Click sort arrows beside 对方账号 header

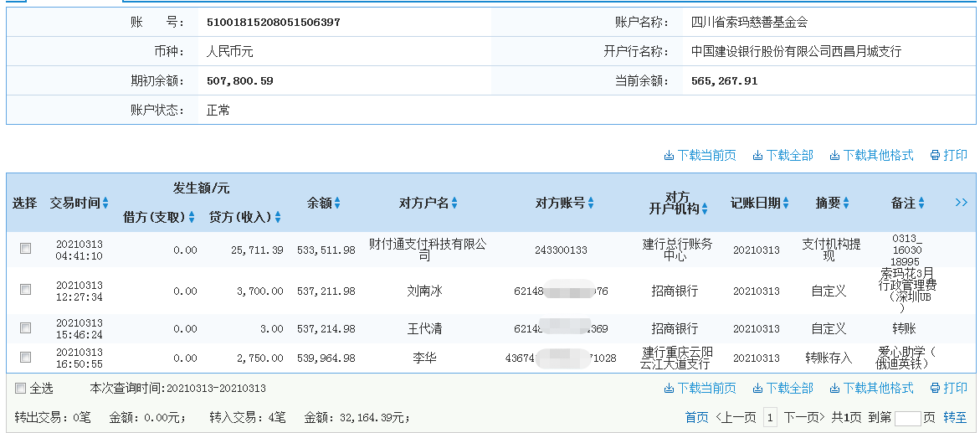(x=591, y=204)
